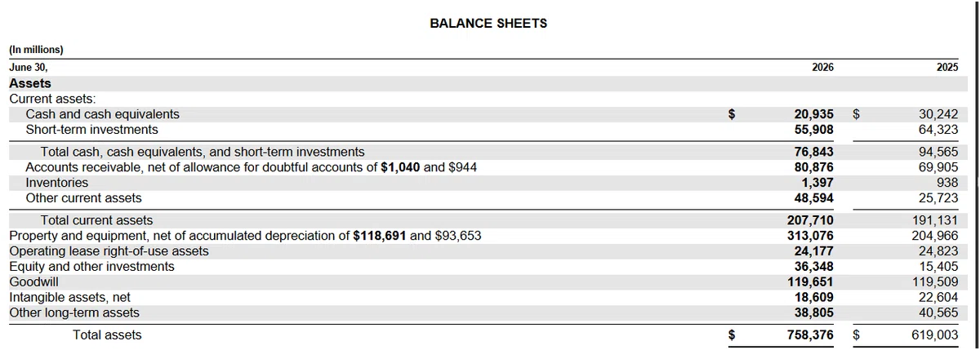Select the 80,876 accounts receivable value
The height and width of the screenshot is (350, 980).
click(x=813, y=168)
